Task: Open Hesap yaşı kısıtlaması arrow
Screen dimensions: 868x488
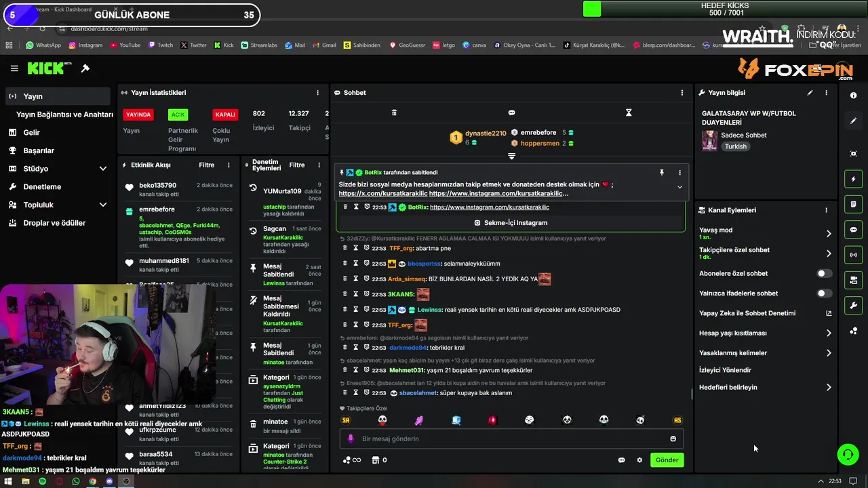Action: tap(829, 333)
